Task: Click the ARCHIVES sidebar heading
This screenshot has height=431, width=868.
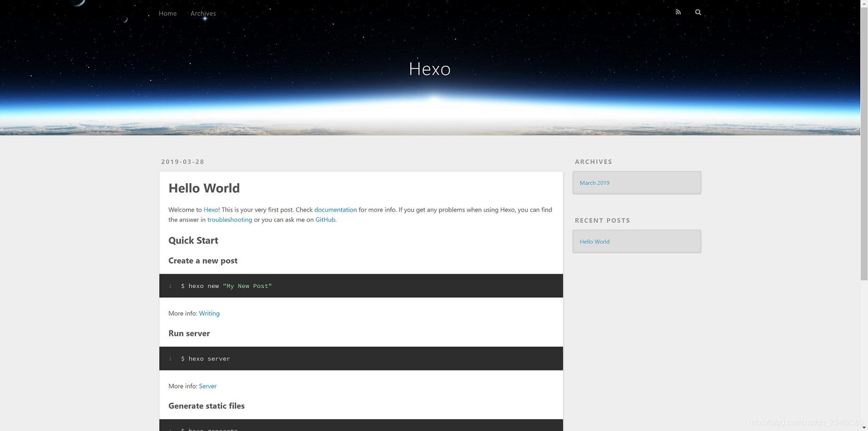Action: tap(594, 162)
